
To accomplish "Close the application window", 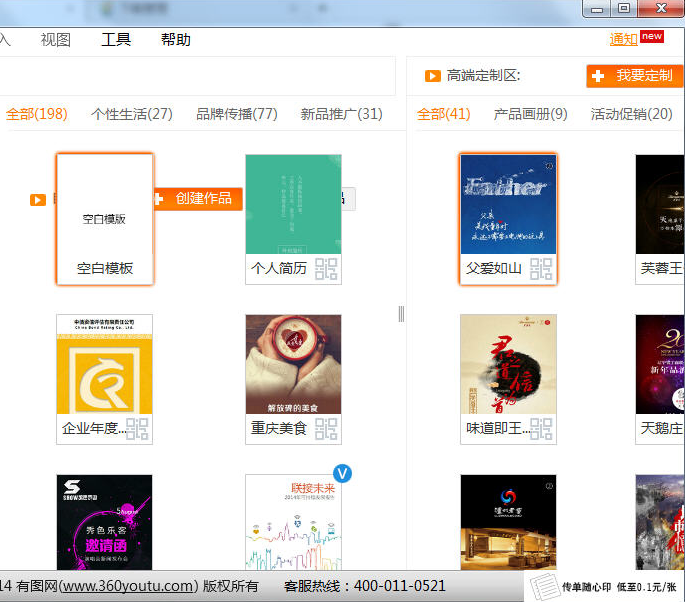I will 661,8.
